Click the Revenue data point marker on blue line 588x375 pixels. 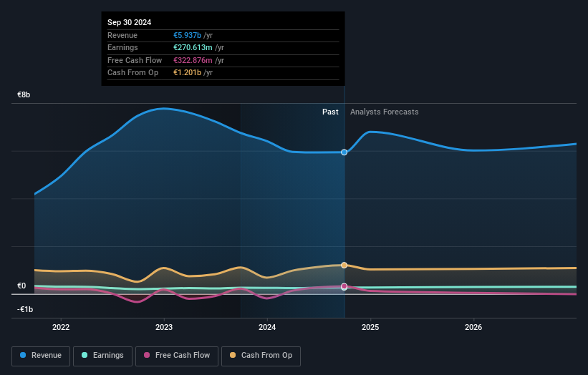pos(344,152)
